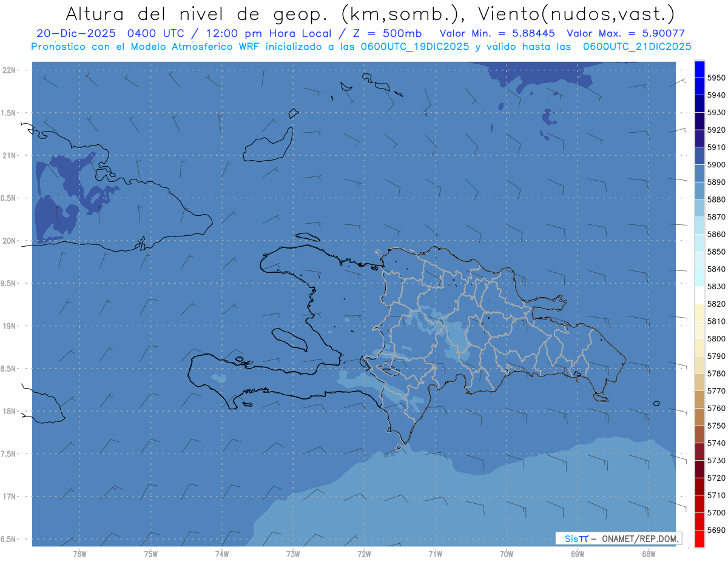Click the longitude label 74W
The image size is (728, 562).
[222, 554]
